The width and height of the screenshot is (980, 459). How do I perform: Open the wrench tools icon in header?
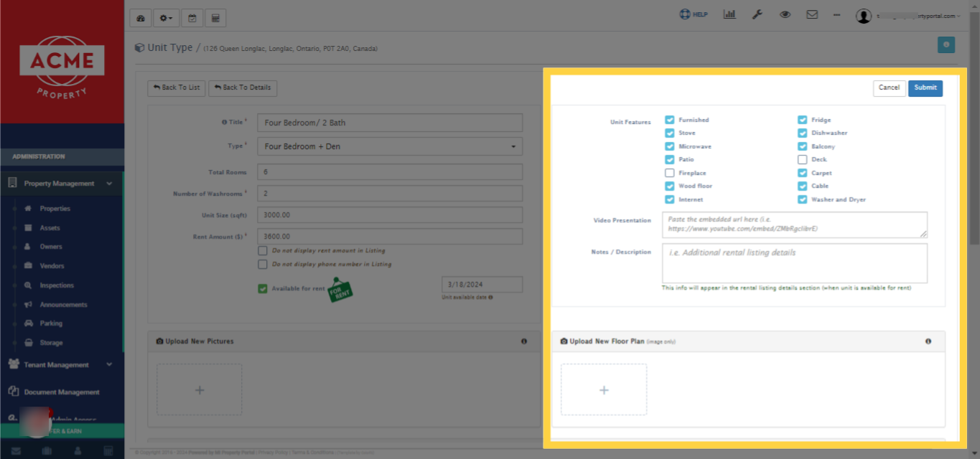point(757,14)
